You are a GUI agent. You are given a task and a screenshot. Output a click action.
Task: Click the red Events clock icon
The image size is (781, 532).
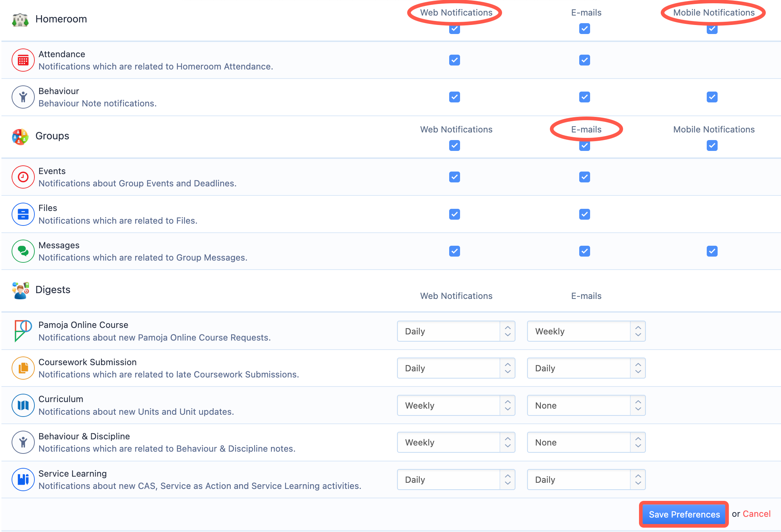click(23, 177)
